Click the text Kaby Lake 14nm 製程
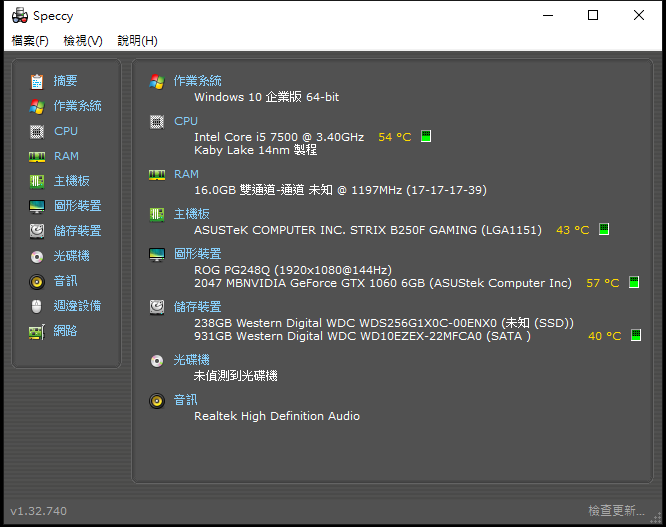 [x=255, y=150]
